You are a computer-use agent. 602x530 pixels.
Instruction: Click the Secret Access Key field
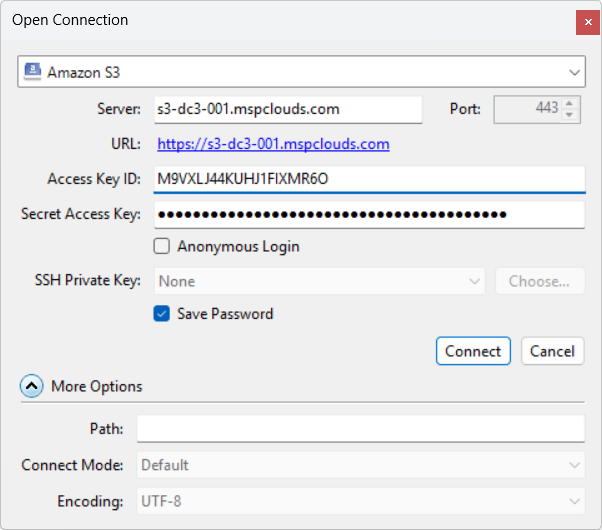(x=367, y=214)
